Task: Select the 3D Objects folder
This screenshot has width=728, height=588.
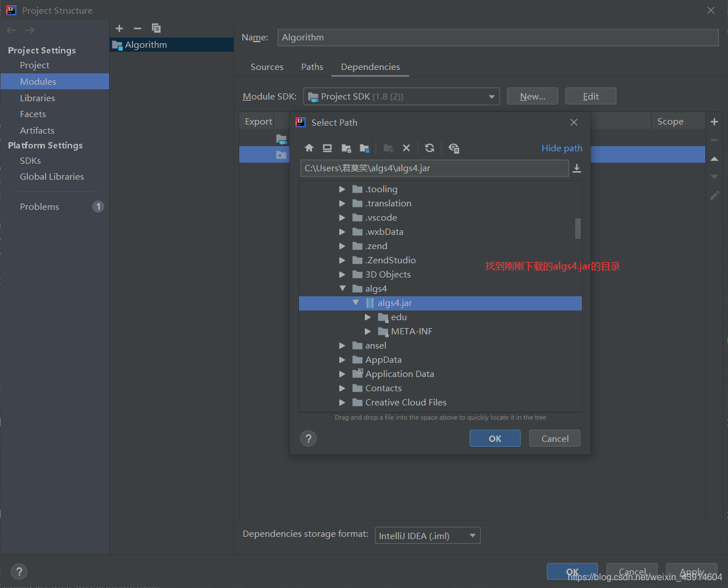Action: click(x=388, y=274)
